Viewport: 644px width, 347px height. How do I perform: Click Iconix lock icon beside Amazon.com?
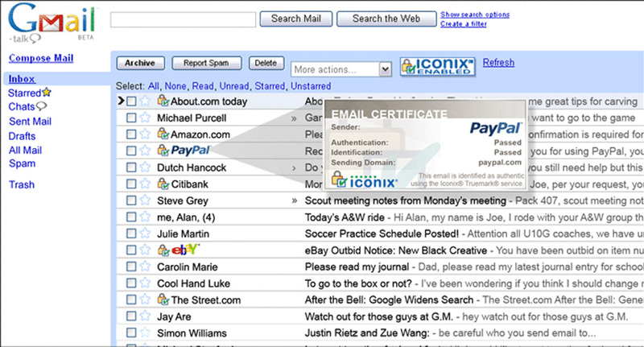(163, 134)
